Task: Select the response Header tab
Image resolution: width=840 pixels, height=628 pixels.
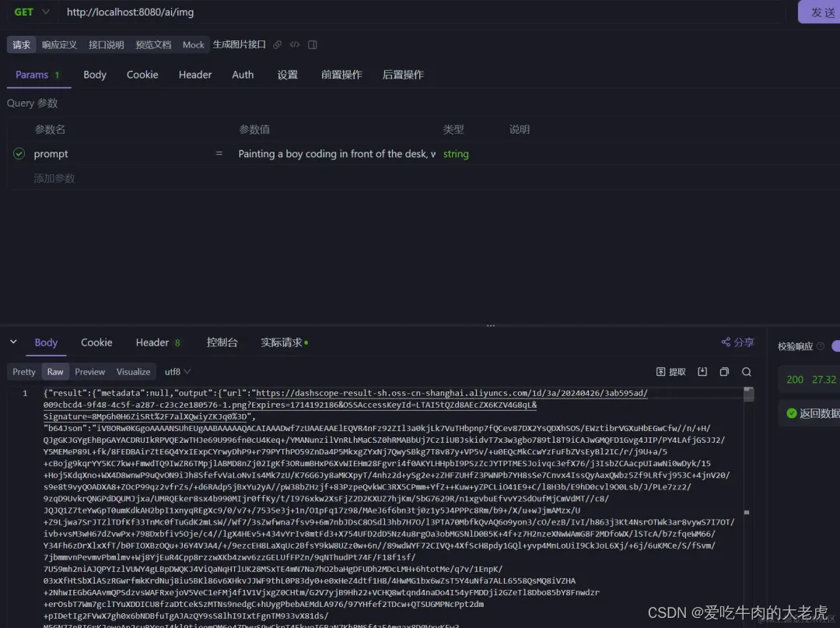Action: click(157, 342)
